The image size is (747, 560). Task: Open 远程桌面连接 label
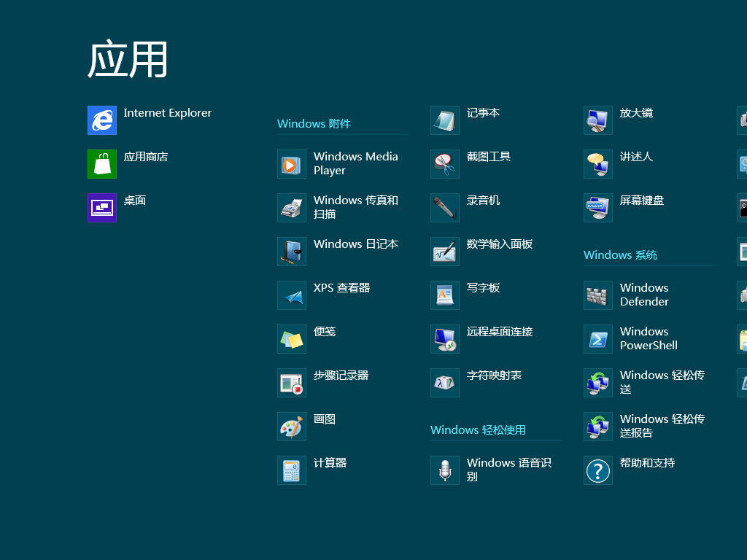[500, 332]
